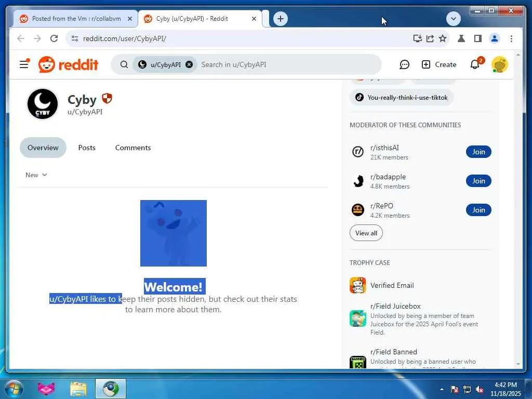The image size is (532, 399).
Task: Click the r/badapple community icon
Action: click(358, 181)
